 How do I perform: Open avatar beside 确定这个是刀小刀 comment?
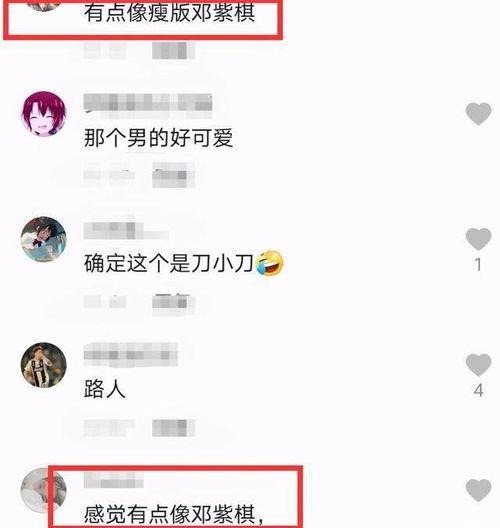pyautogui.click(x=44, y=239)
